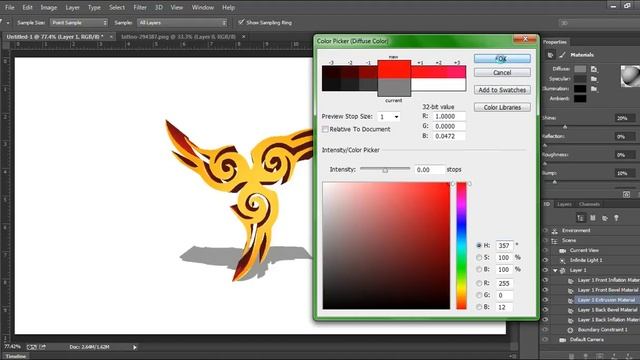This screenshot has height=360, width=640.
Task: Filter 3D panel by lights
Action: (x=616, y=218)
